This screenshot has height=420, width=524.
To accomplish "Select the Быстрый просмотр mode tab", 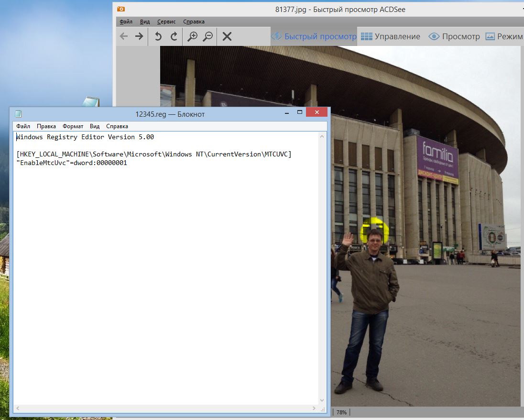I will [314, 36].
